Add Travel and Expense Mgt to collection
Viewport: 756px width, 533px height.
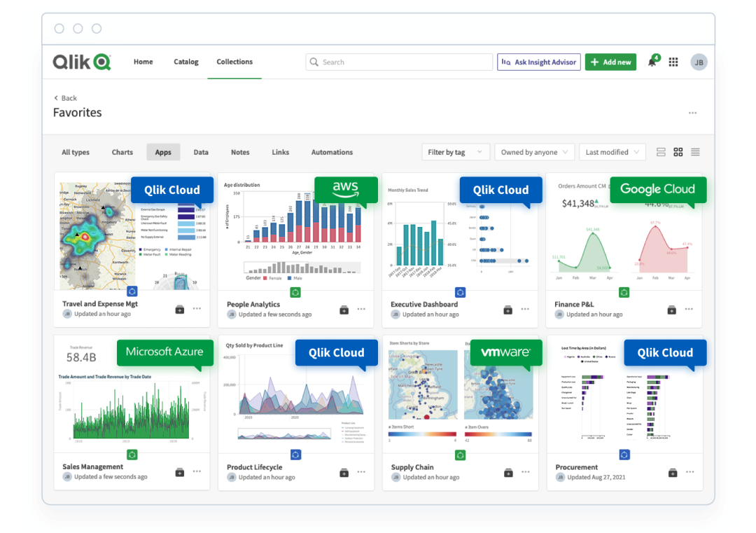(180, 309)
